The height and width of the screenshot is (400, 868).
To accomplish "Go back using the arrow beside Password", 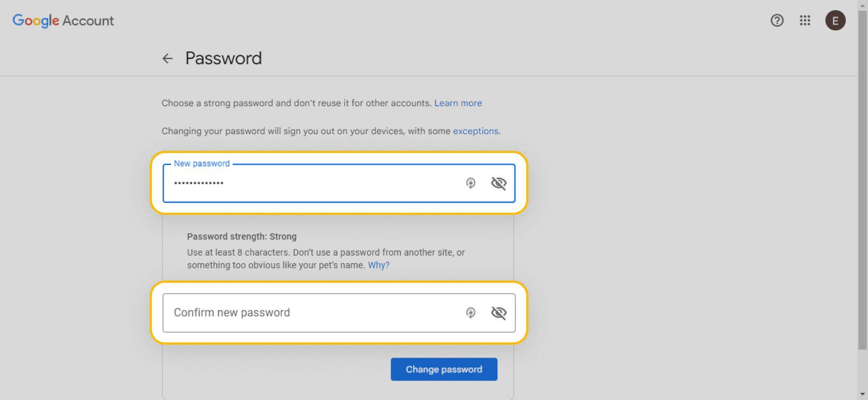I will (x=168, y=59).
